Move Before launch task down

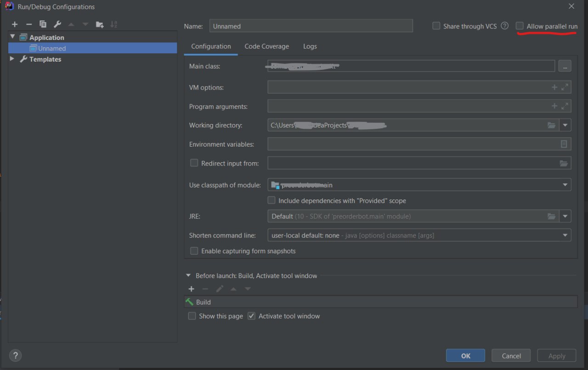pos(248,289)
